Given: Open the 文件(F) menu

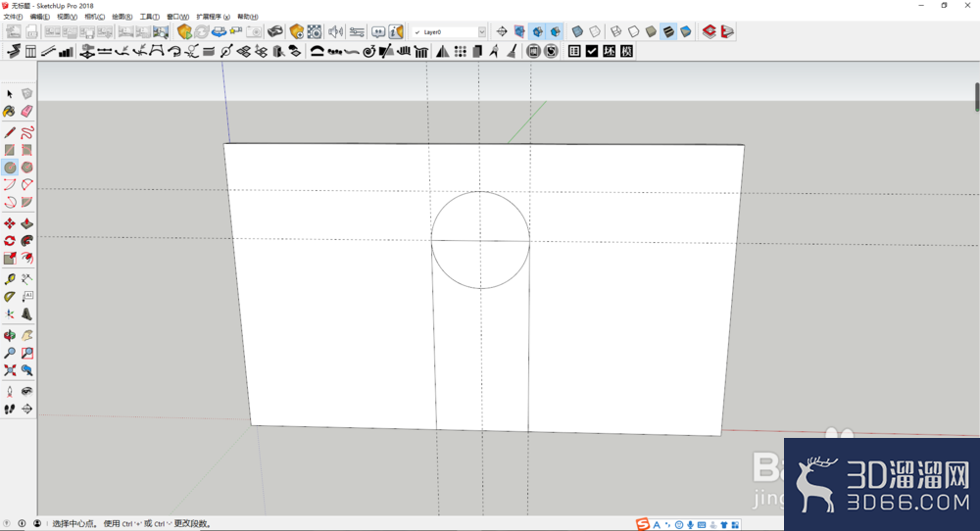Looking at the screenshot, I should point(13,17).
